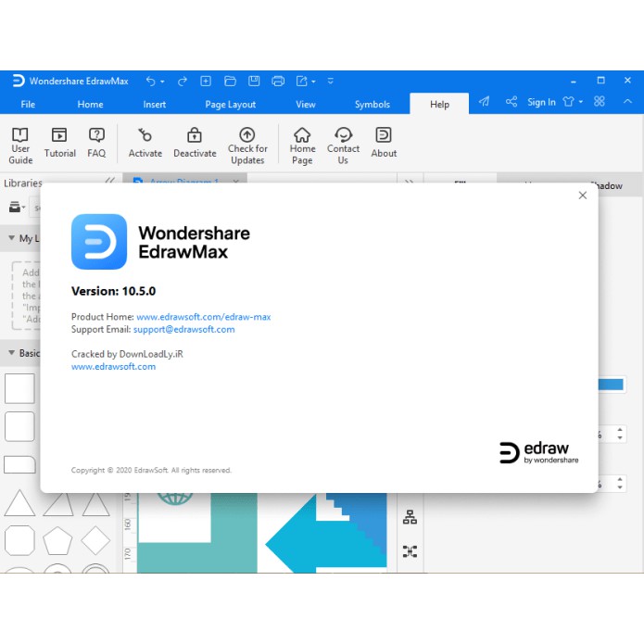The image size is (644, 644).
Task: Click the Contact Us icon
Action: tap(343, 145)
